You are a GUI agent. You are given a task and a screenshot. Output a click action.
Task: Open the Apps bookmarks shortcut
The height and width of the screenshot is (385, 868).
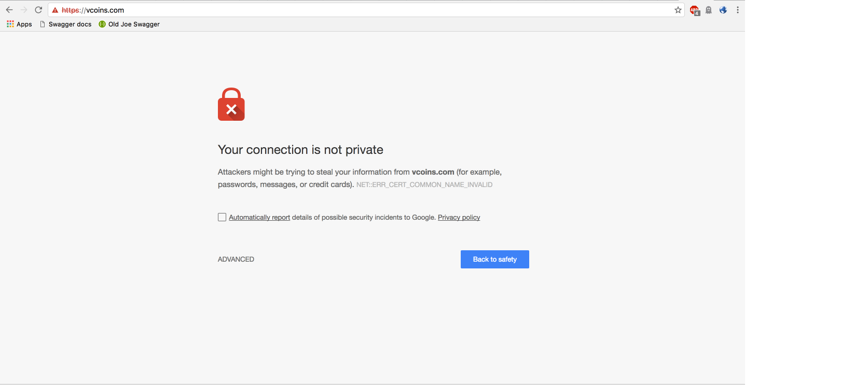[19, 24]
